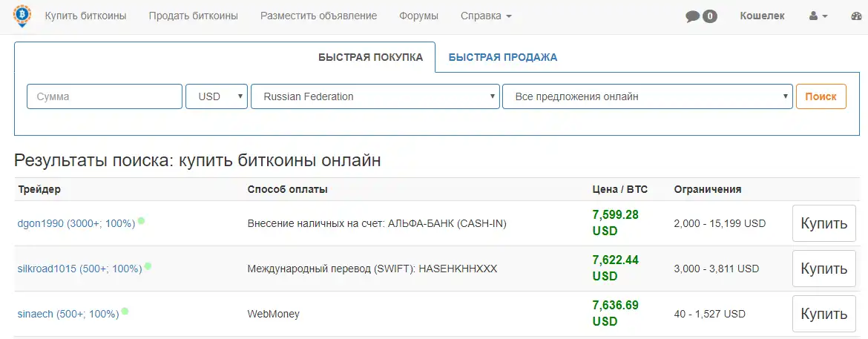Focus the Сумма amount input field
The width and height of the screenshot is (868, 339).
point(105,96)
